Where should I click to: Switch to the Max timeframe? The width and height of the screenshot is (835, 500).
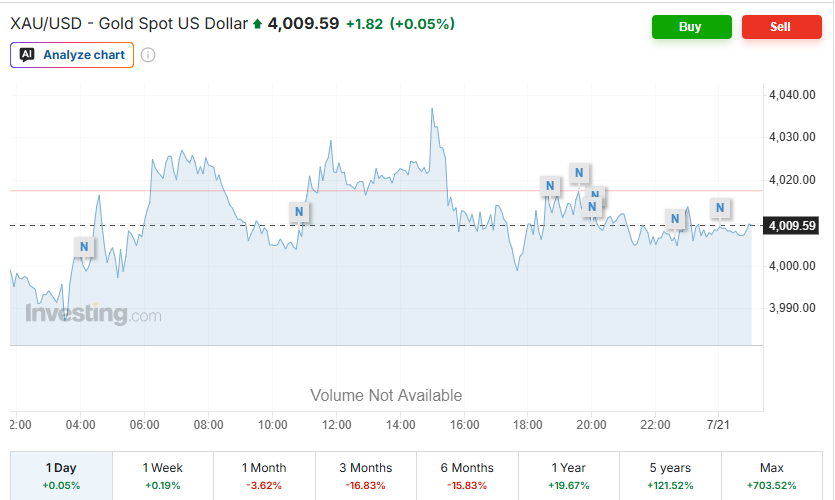click(772, 476)
